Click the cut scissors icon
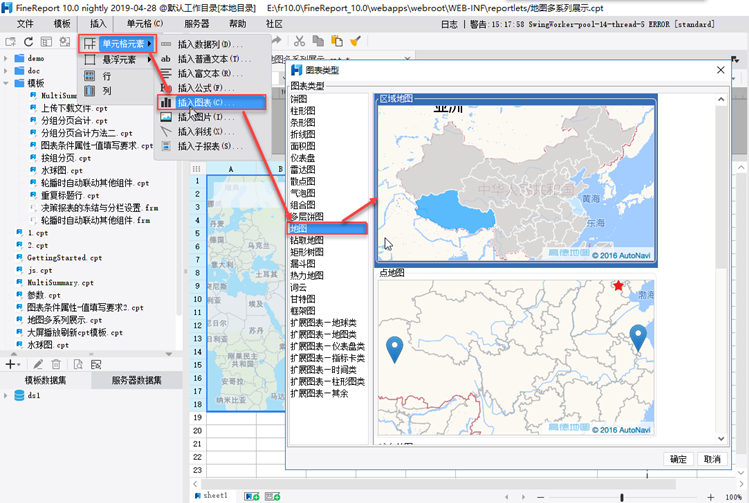Image resolution: width=749 pixels, height=503 pixels. (x=300, y=41)
